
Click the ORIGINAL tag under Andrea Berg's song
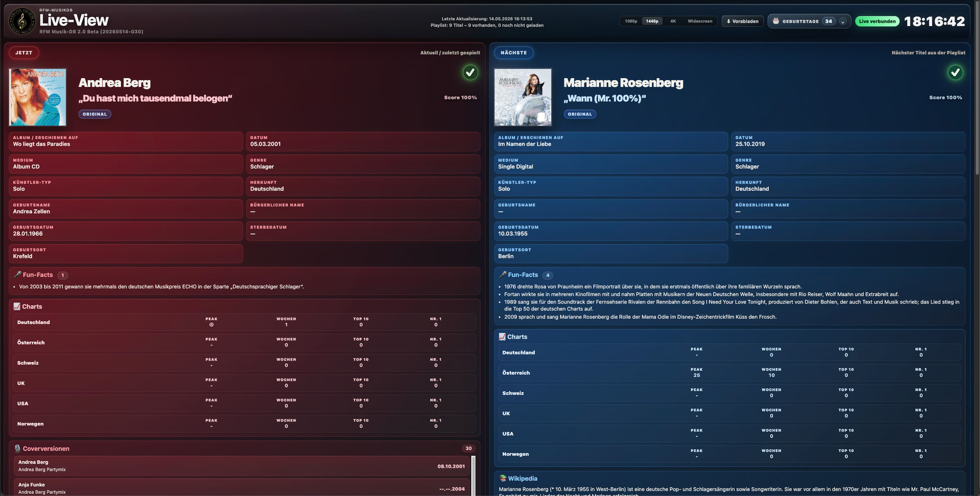tap(95, 114)
